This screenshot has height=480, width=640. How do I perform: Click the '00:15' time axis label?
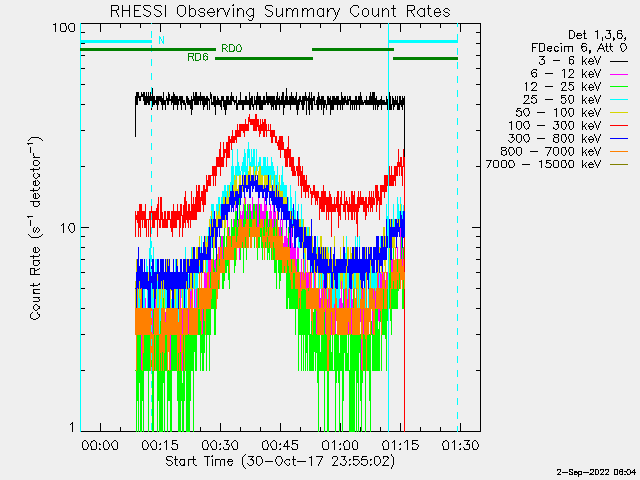(160, 445)
